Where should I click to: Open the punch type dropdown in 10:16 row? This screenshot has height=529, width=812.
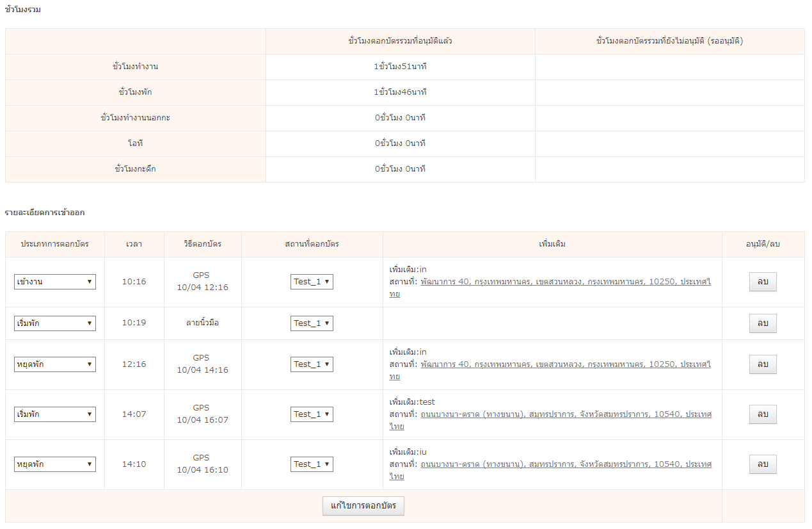[55, 282]
